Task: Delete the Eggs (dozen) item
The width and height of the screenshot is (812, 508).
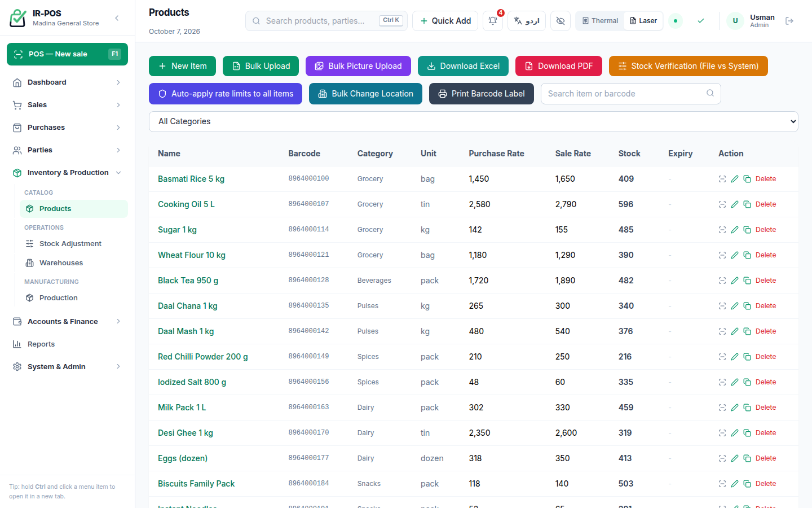Action: 766,458
